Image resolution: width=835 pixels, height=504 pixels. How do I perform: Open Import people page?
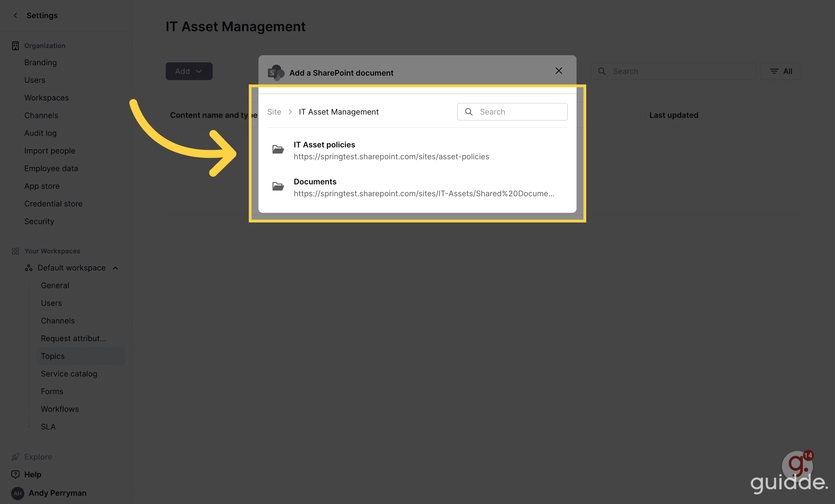point(50,151)
